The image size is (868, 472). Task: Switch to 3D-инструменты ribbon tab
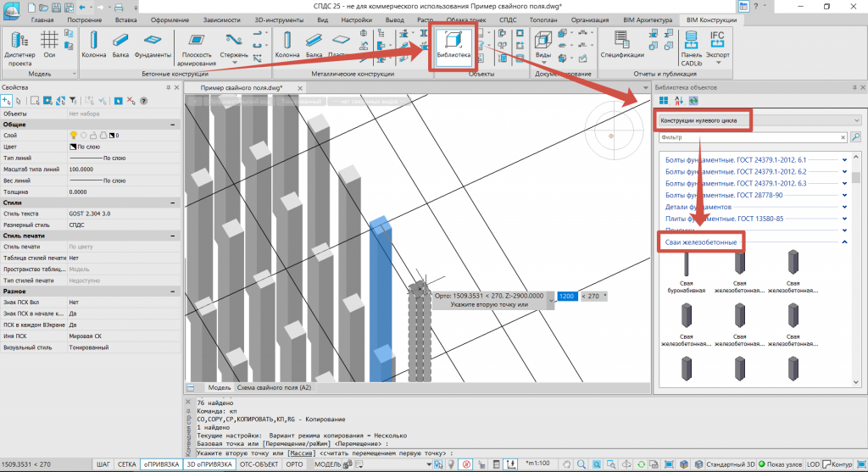(279, 20)
